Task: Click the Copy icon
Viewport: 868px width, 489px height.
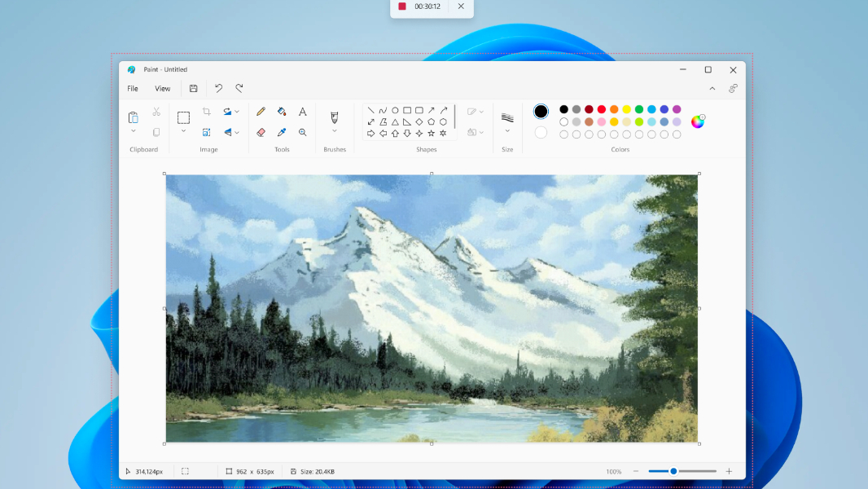Action: 156,132
